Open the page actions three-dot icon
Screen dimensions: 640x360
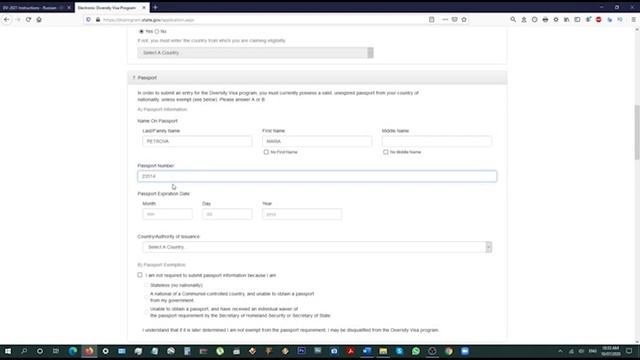(445, 20)
